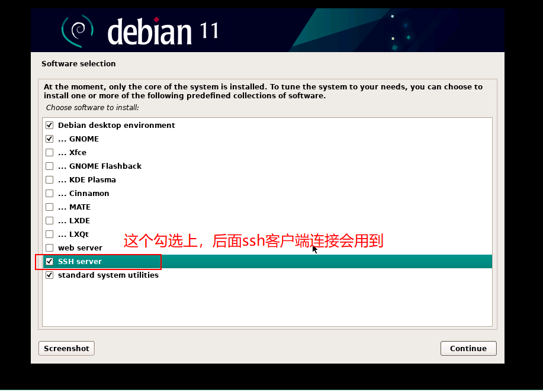Click the Debian swirl logo
543x392 pixels.
coord(78,31)
